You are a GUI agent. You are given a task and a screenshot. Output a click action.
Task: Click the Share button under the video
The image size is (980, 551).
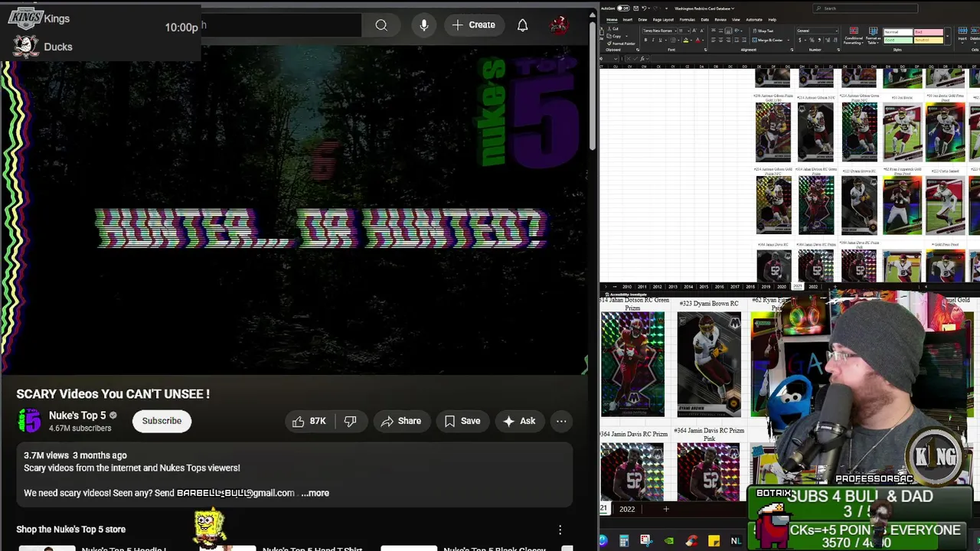coord(401,421)
